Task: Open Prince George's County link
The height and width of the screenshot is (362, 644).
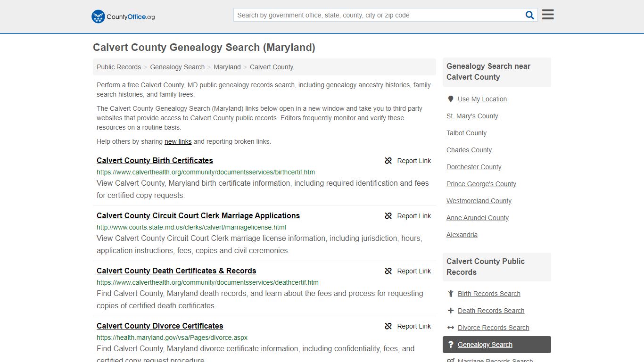Action: tap(481, 184)
